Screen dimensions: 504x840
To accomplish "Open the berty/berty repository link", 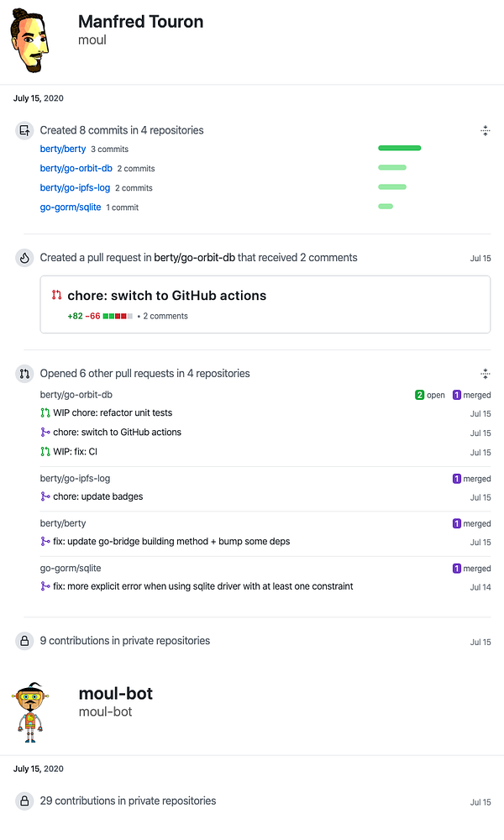I will tap(63, 149).
